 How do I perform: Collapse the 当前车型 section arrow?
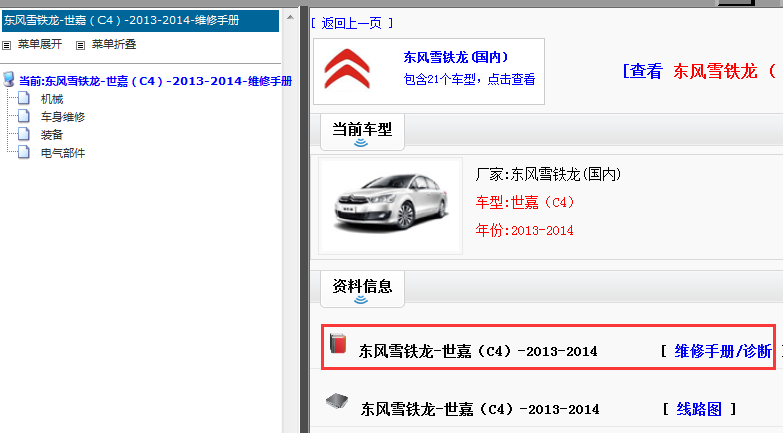pos(361,143)
